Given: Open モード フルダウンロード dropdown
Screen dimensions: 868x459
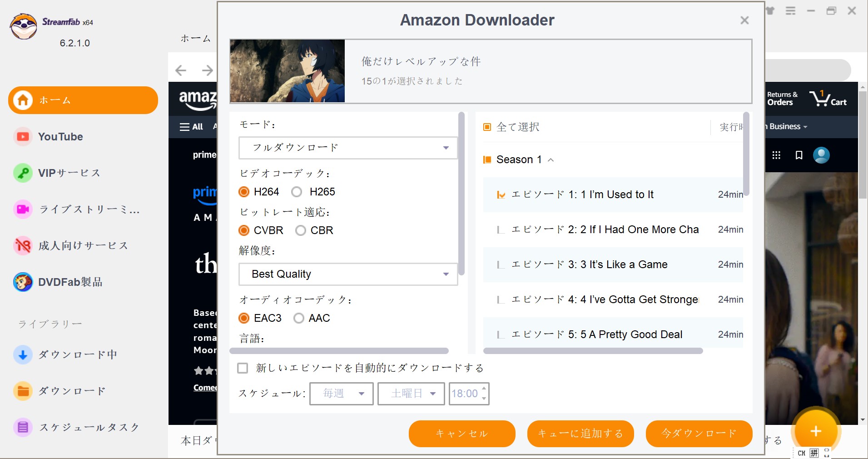Looking at the screenshot, I should coord(348,148).
